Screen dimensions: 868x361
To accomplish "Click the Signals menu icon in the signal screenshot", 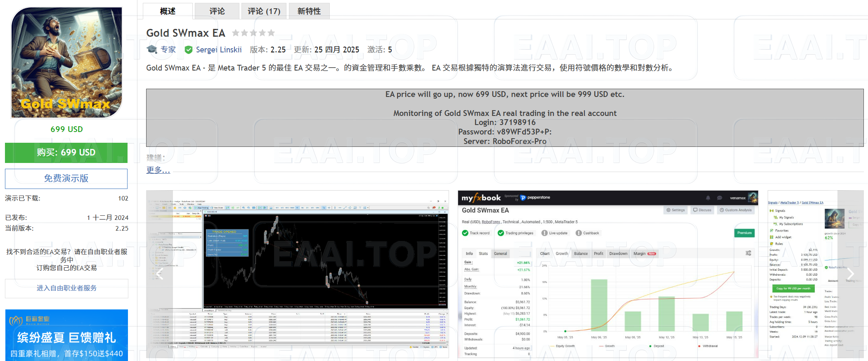I will pos(772,211).
